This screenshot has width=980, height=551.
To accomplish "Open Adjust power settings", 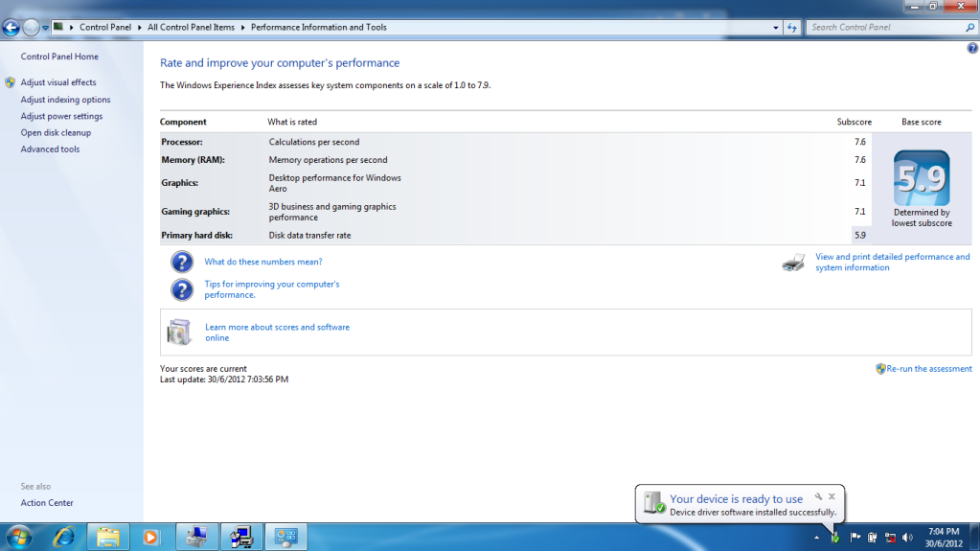I will click(x=61, y=116).
